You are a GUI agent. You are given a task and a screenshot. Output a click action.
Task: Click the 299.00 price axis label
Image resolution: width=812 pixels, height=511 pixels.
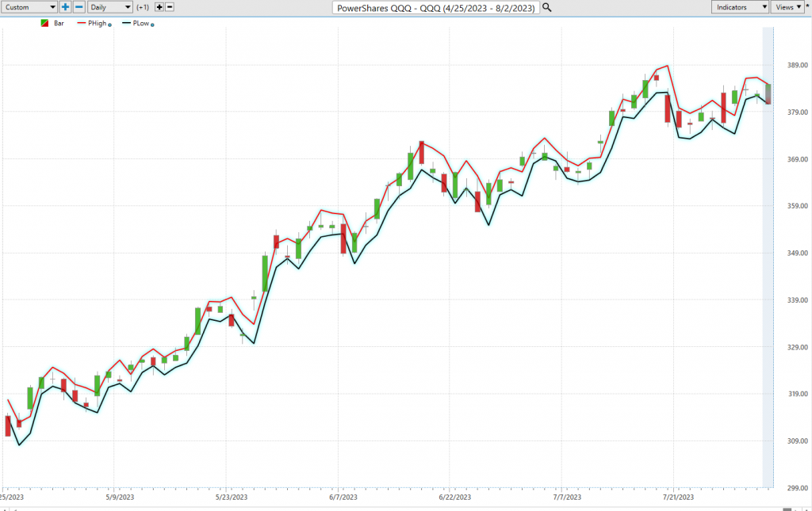tap(798, 488)
